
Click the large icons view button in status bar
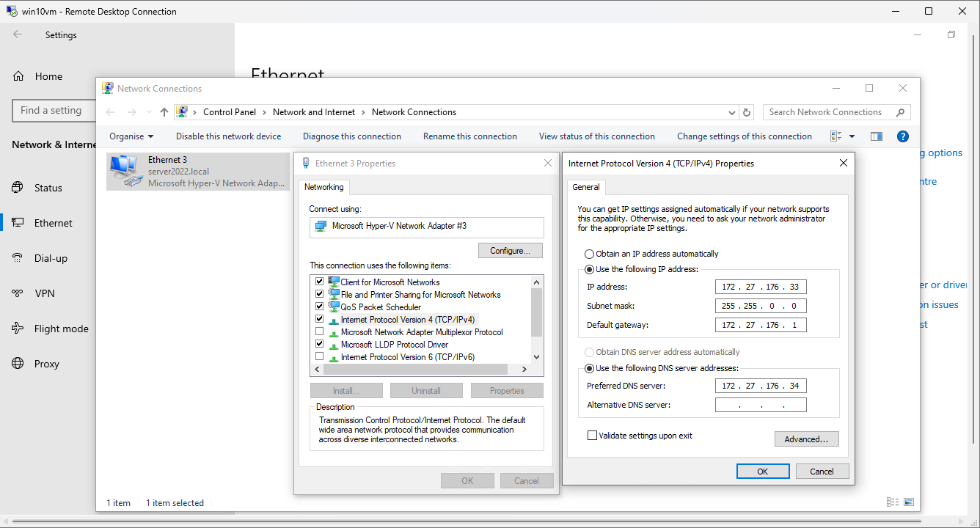909,502
